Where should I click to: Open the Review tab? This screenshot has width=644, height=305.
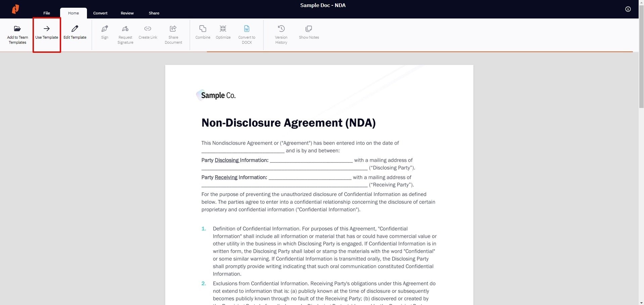127,13
